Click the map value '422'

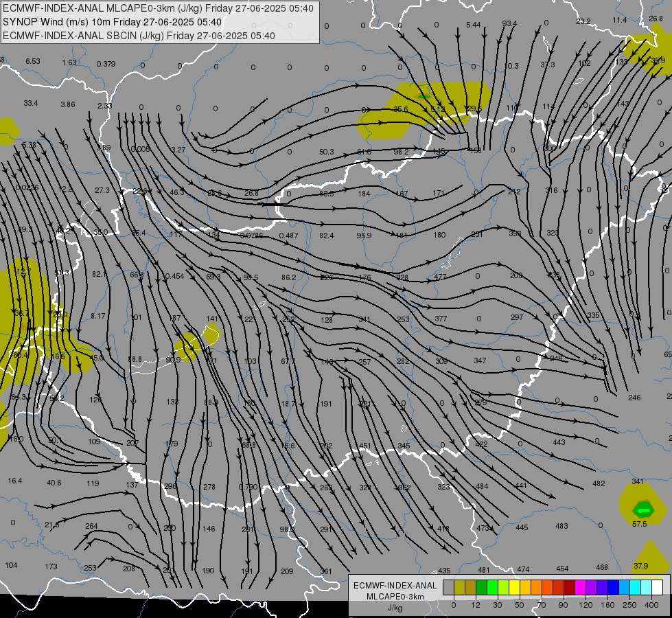[481, 444]
